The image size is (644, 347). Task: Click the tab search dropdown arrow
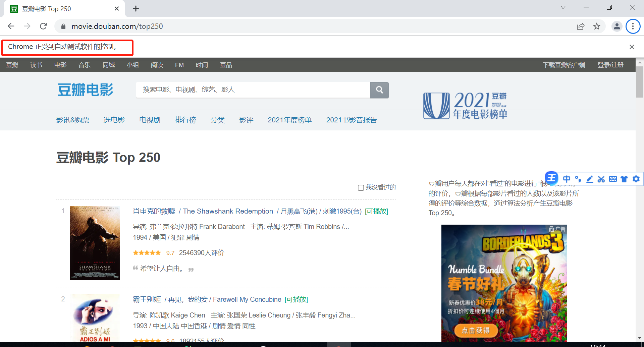pyautogui.click(x=563, y=7)
